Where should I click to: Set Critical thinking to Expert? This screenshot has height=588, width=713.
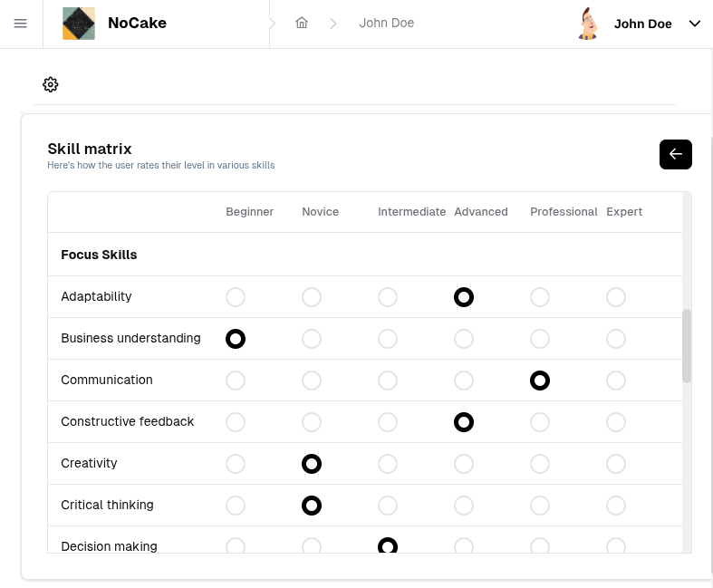tap(616, 506)
